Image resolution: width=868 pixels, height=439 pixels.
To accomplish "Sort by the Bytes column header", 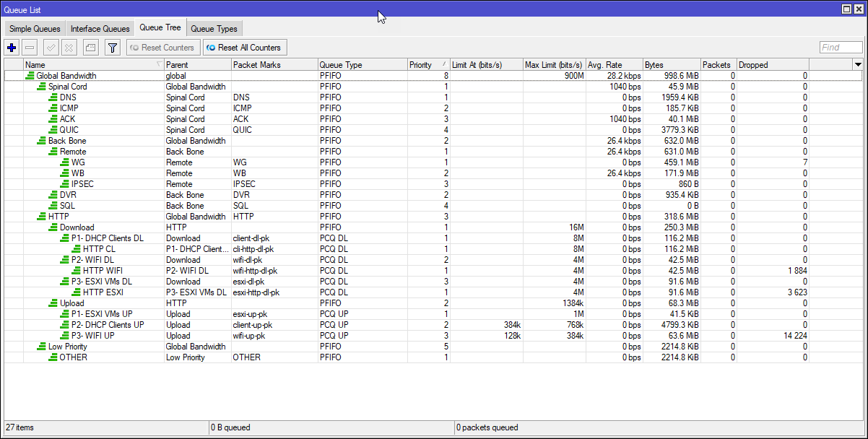I will tap(672, 65).
